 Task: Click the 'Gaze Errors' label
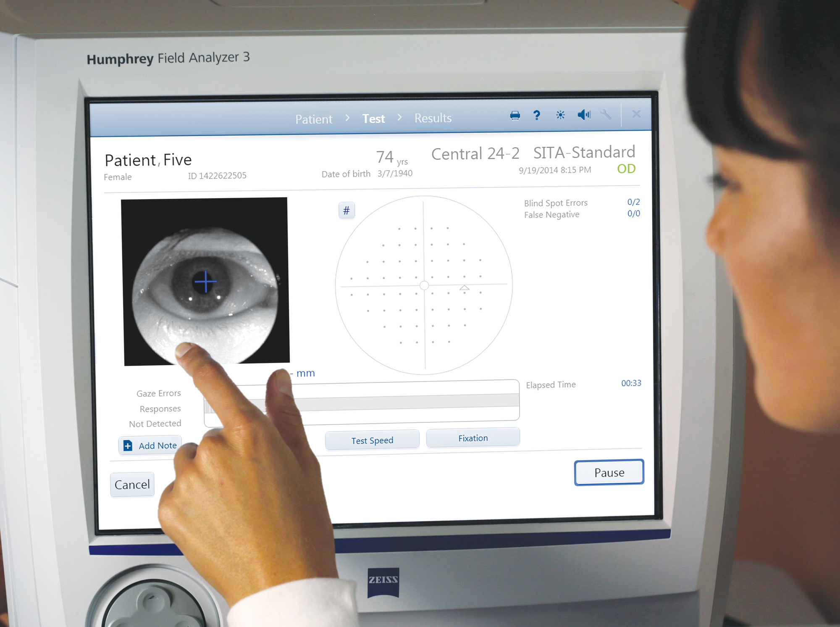pos(159,393)
